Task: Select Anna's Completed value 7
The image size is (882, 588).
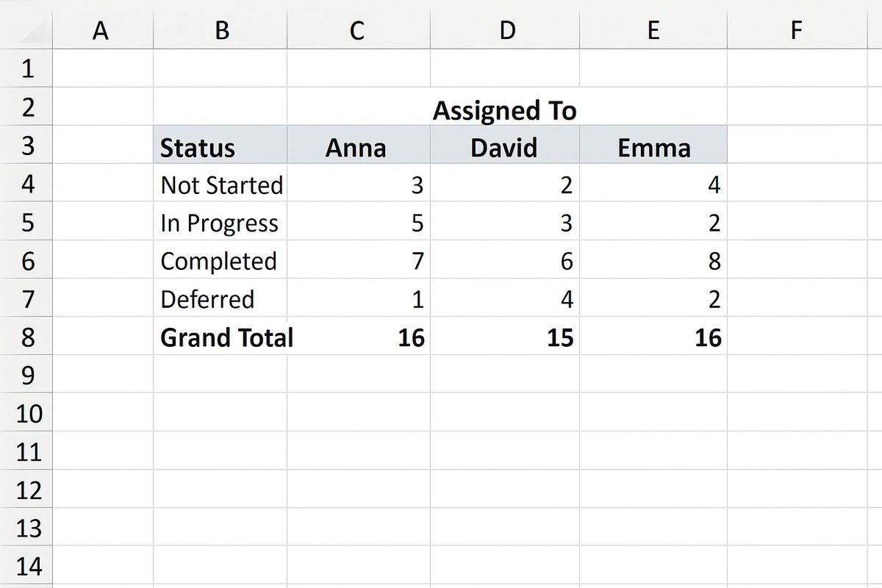Action: 358,259
